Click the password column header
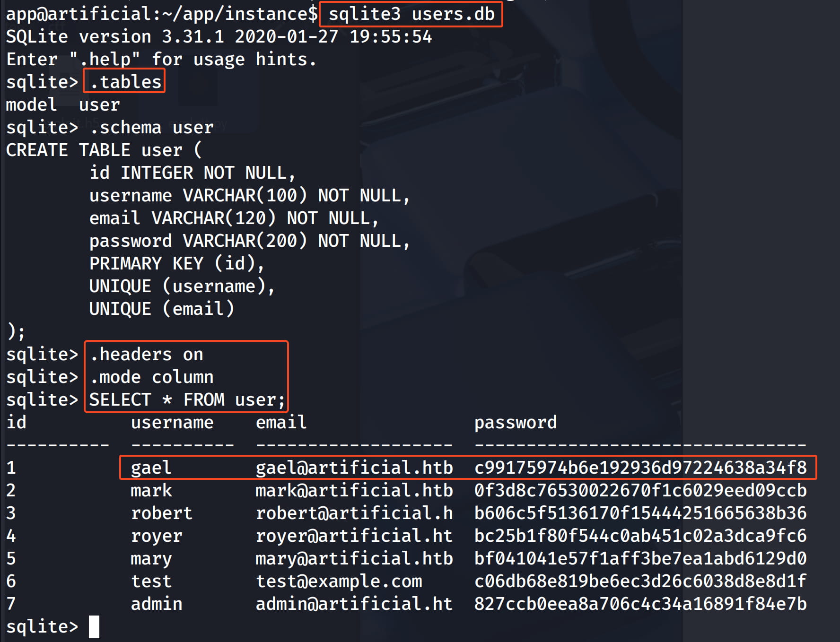 (x=516, y=422)
